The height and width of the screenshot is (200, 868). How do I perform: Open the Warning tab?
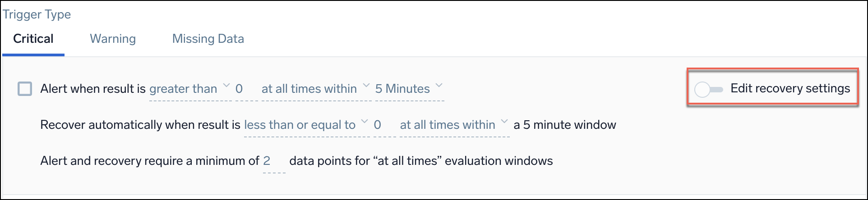[113, 39]
